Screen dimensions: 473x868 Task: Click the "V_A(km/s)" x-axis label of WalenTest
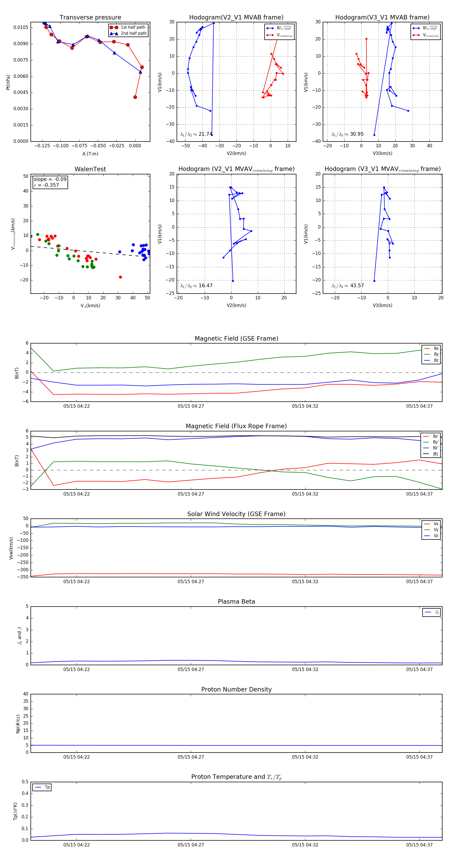[90, 306]
